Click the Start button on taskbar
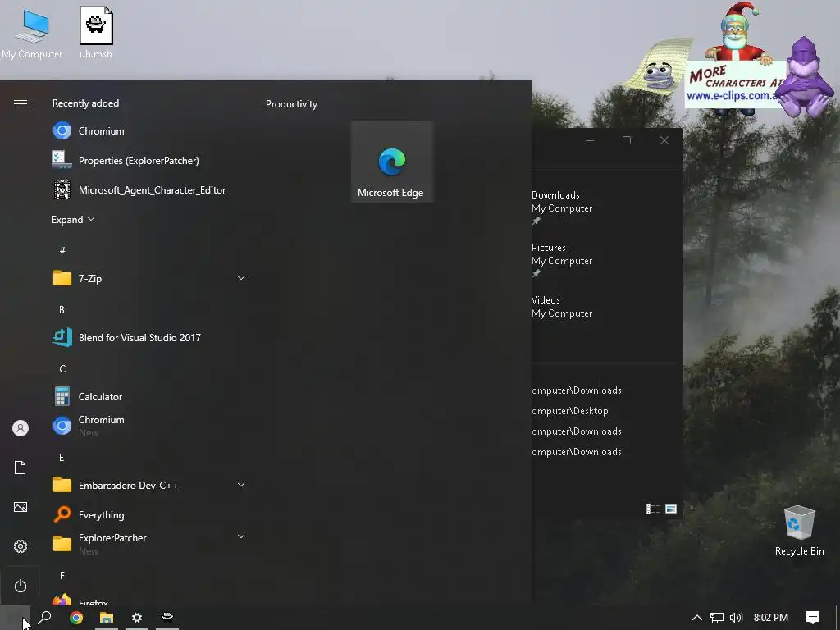The height and width of the screenshot is (630, 840). (x=14, y=618)
